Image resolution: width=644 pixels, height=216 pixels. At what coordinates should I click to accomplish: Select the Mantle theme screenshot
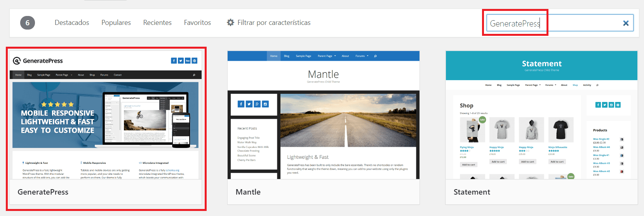pos(324,115)
